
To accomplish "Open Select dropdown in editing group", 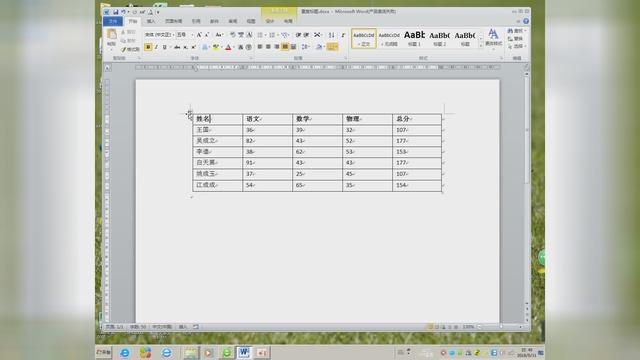I will [517, 47].
